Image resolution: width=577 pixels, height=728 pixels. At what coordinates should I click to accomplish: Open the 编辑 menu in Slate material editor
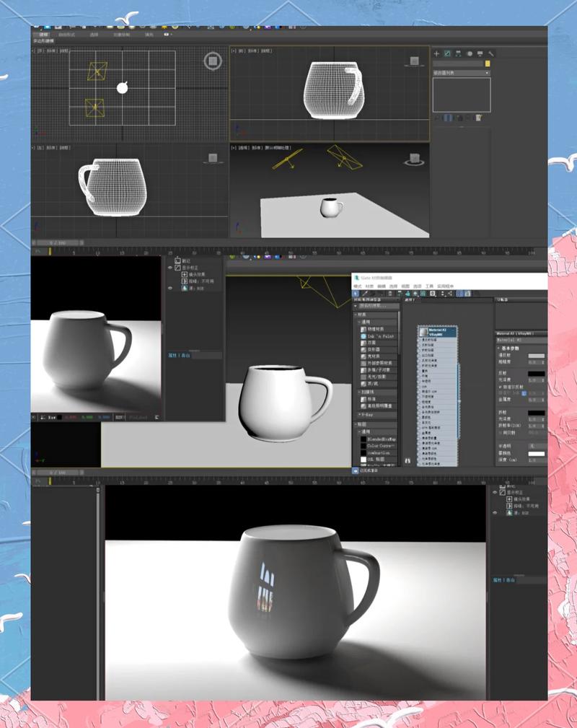(382, 286)
